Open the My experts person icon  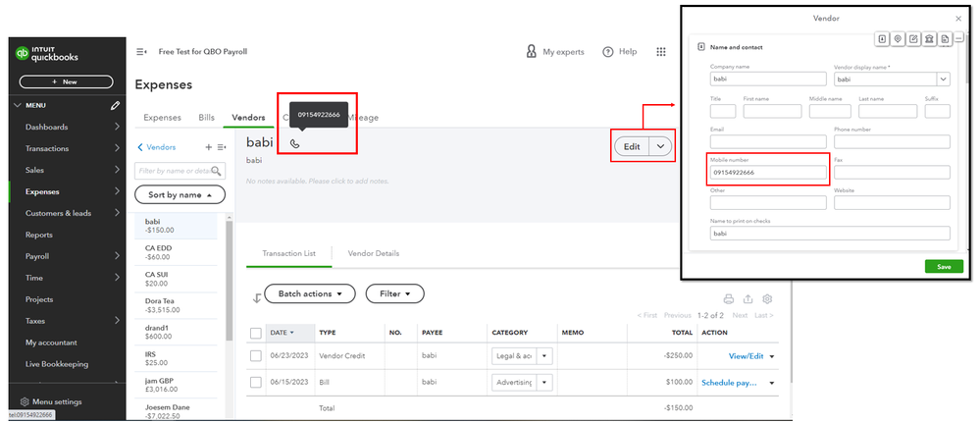(532, 52)
